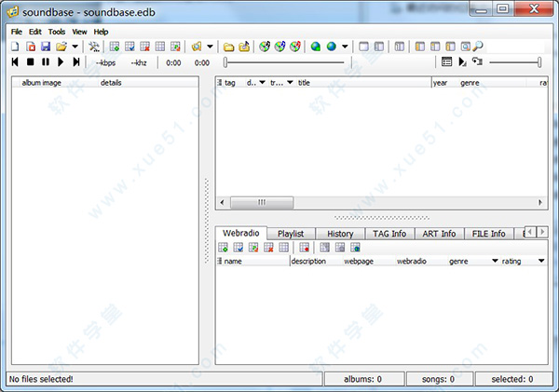Viewport: 559px width, 392px height.
Task: Click the grid icon with blue checkmark in main toolbar
Action: [x=130, y=47]
